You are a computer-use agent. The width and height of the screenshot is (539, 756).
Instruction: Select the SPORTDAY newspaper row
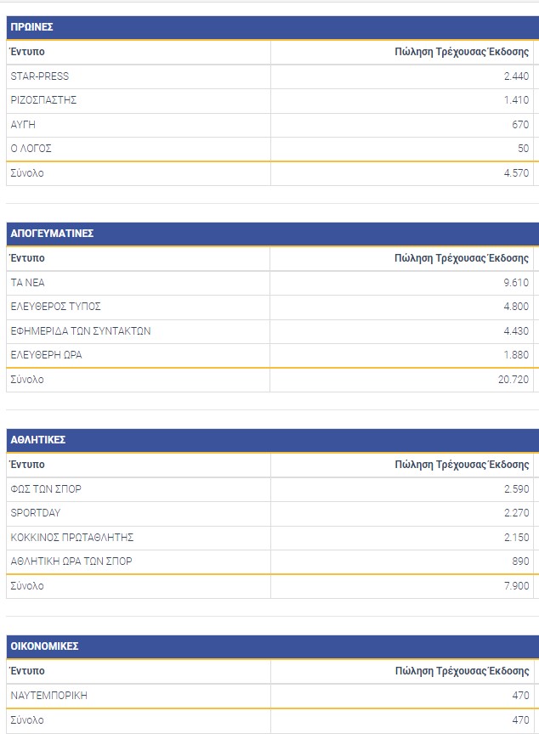point(36,513)
